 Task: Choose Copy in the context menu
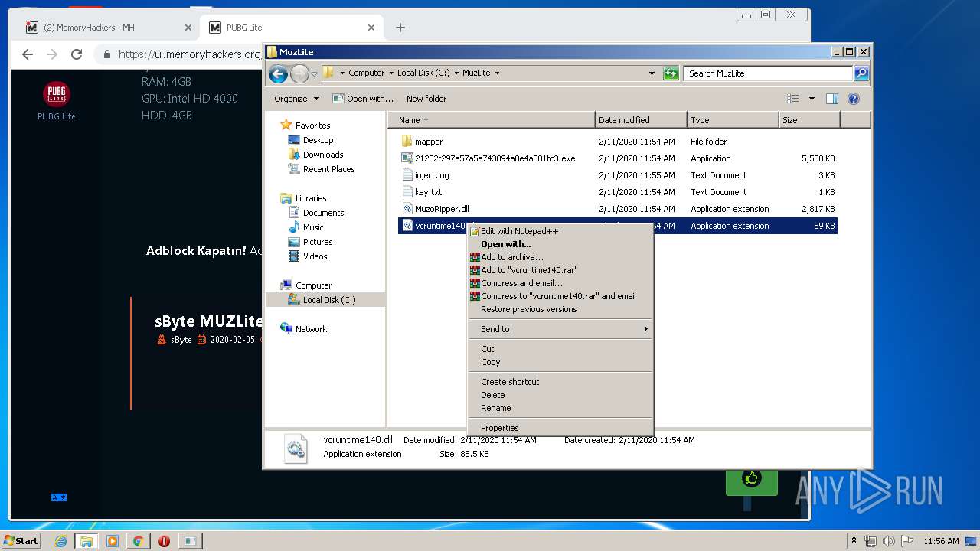tap(560, 362)
